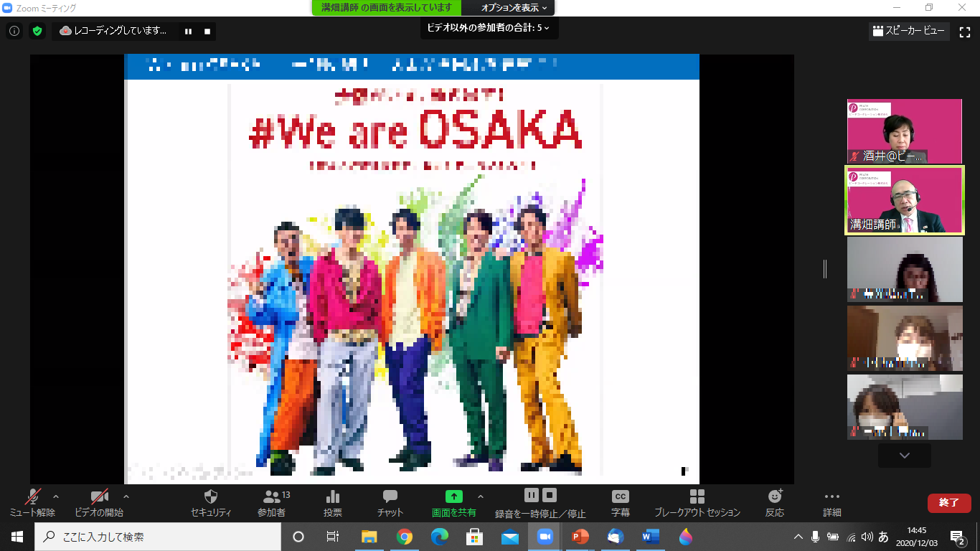Click the system tray microphone icon

[815, 537]
